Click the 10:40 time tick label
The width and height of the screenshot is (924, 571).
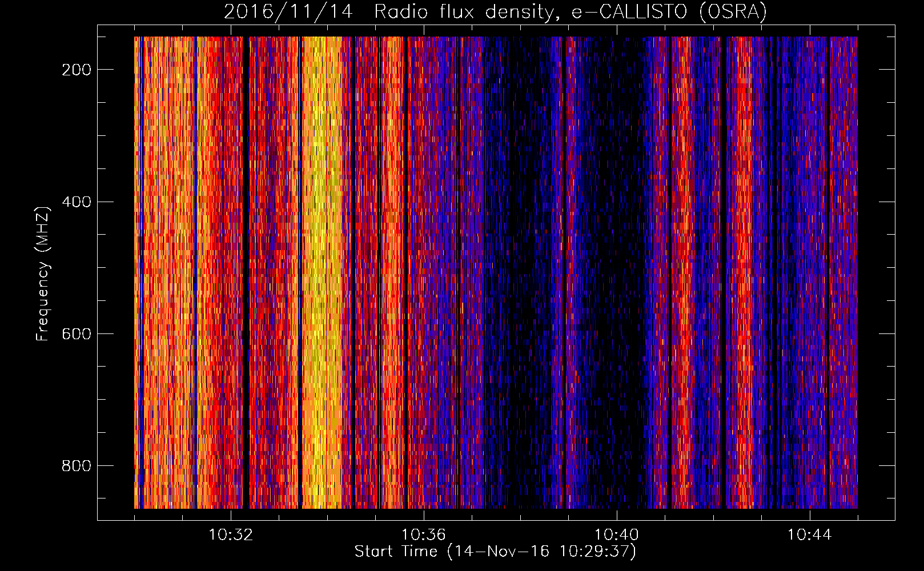point(617,535)
